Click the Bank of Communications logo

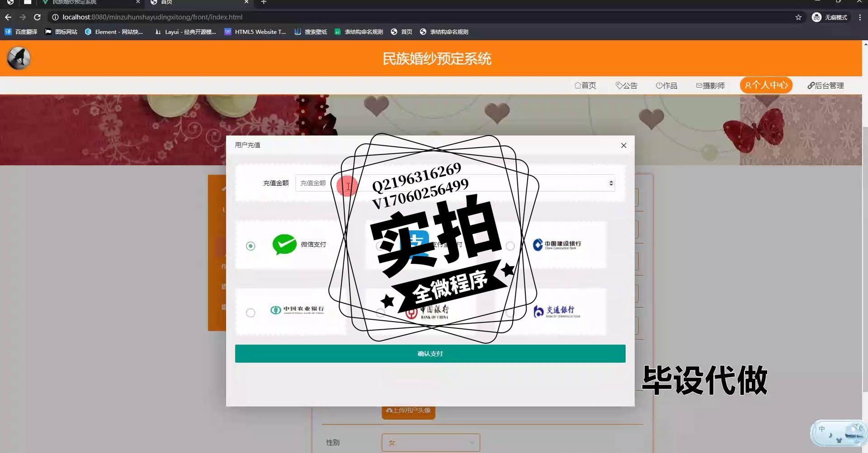coord(557,311)
